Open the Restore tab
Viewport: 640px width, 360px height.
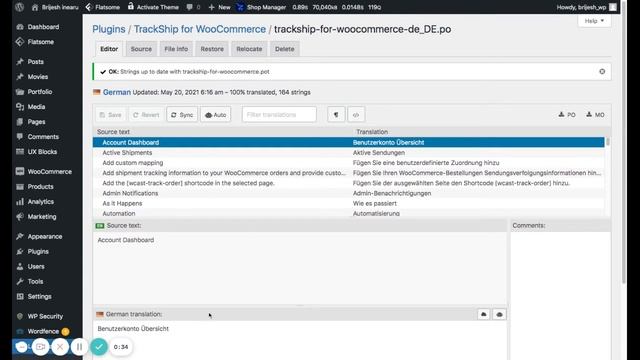click(x=212, y=49)
